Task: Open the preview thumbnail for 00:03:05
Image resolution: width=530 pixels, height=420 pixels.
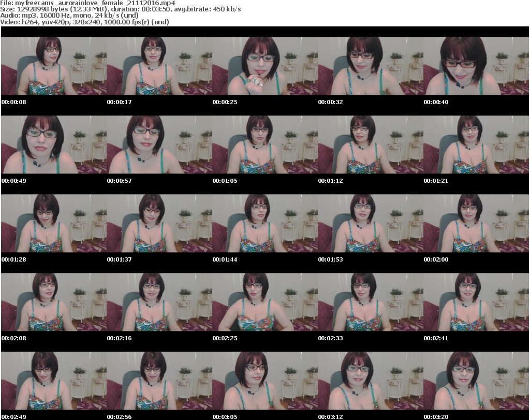Action: click(x=265, y=381)
